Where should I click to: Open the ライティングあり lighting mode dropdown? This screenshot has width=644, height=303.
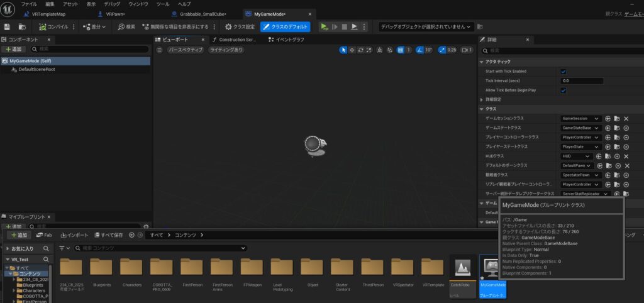pos(226,50)
